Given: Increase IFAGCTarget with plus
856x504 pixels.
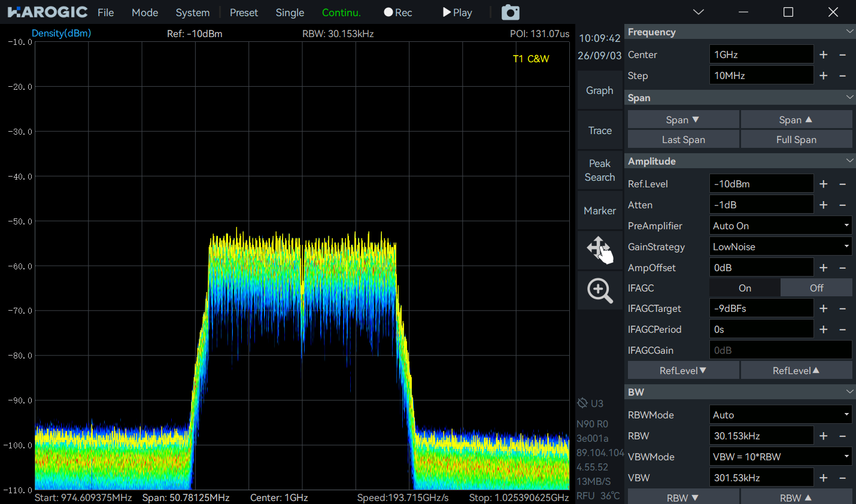Looking at the screenshot, I should coord(824,308).
